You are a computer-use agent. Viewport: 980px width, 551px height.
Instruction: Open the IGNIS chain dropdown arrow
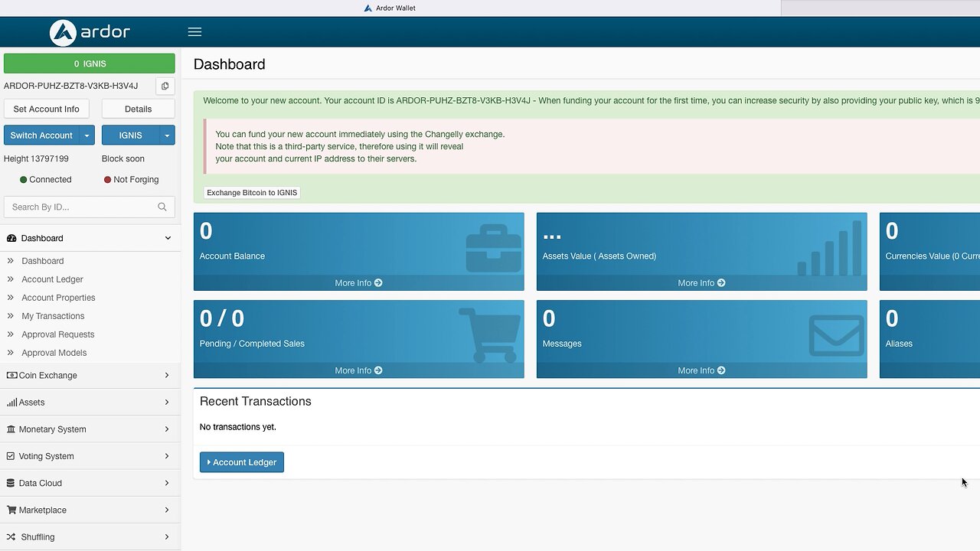[167, 135]
